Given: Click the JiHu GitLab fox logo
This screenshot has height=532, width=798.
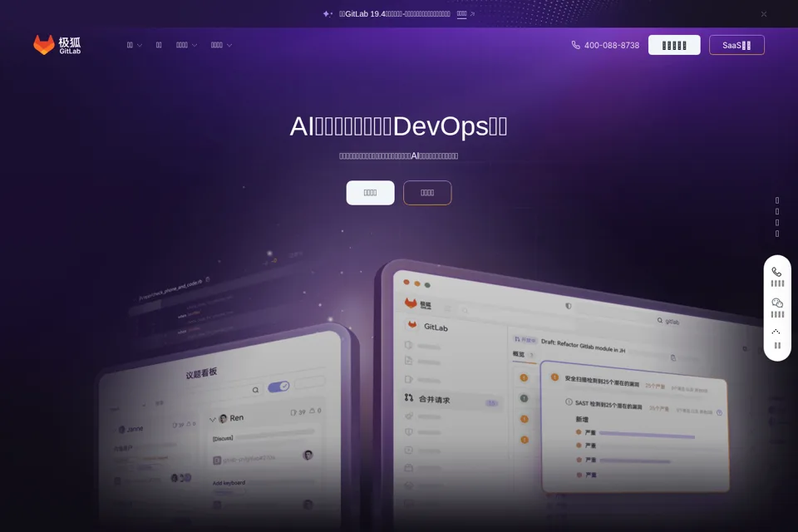Looking at the screenshot, I should click(57, 45).
